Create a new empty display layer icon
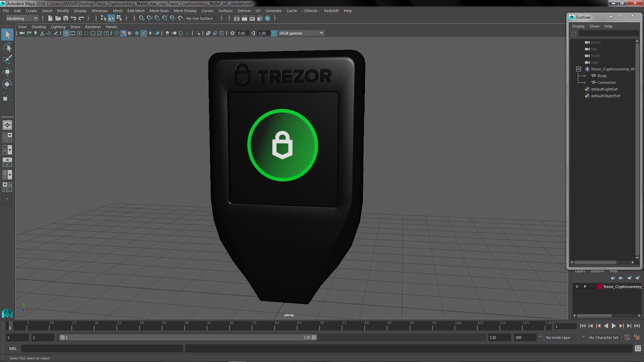The width and height of the screenshot is (644, 362). coord(630,278)
